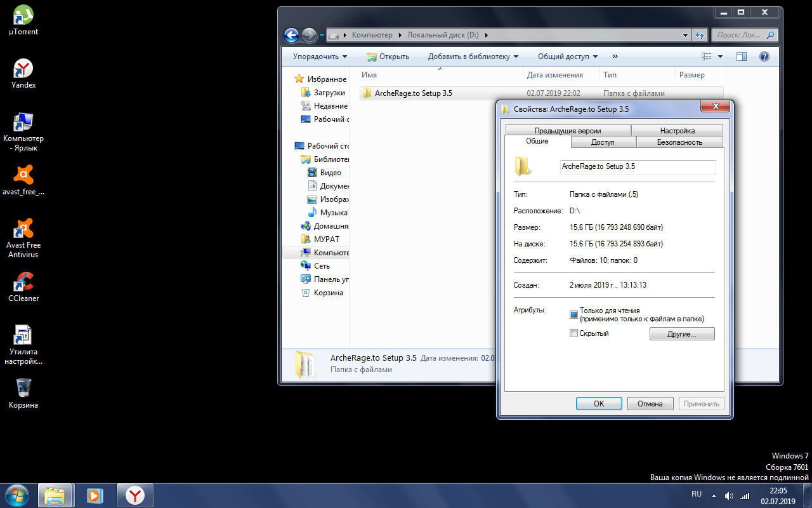This screenshot has width=812, height=508.
Task: Select Недавние места in the navigation pane
Action: click(324, 106)
